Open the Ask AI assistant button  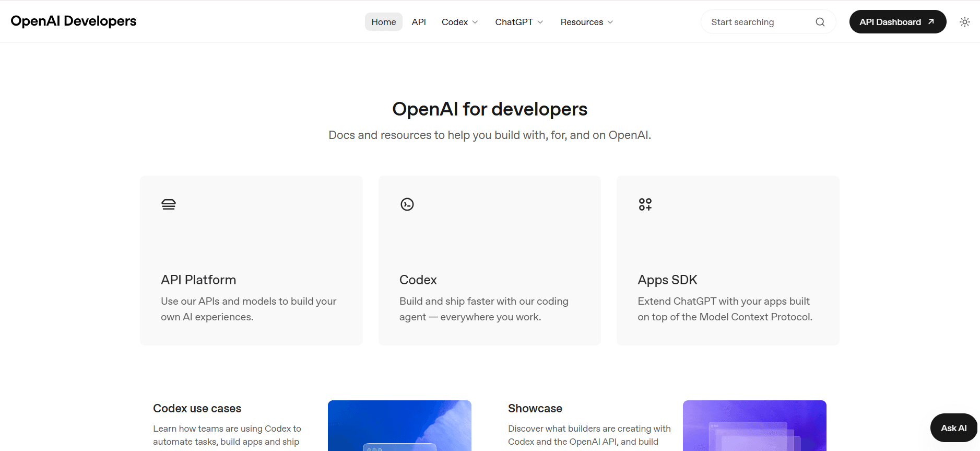[x=953, y=428]
